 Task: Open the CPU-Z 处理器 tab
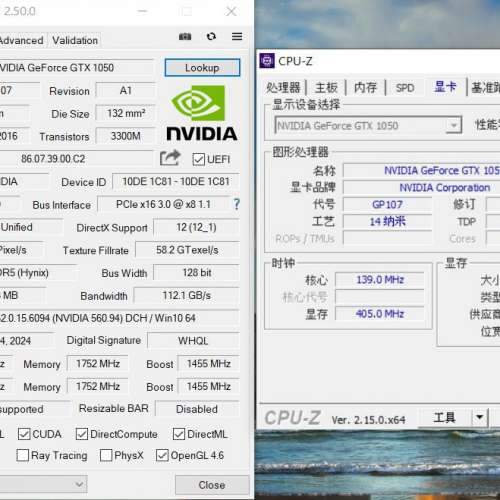[283, 88]
